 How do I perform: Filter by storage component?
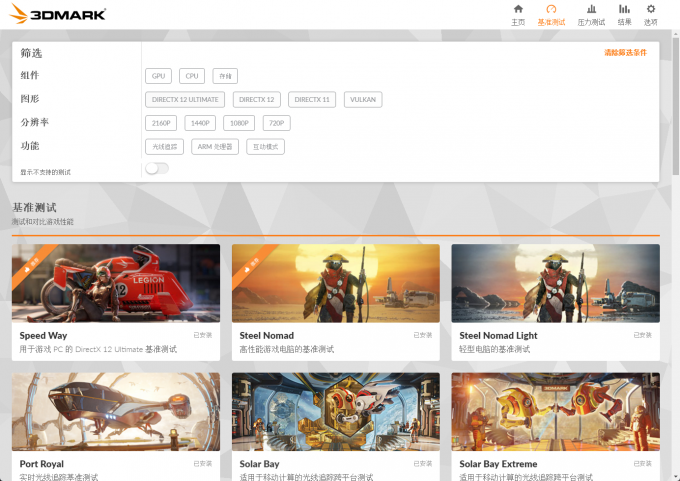point(225,76)
